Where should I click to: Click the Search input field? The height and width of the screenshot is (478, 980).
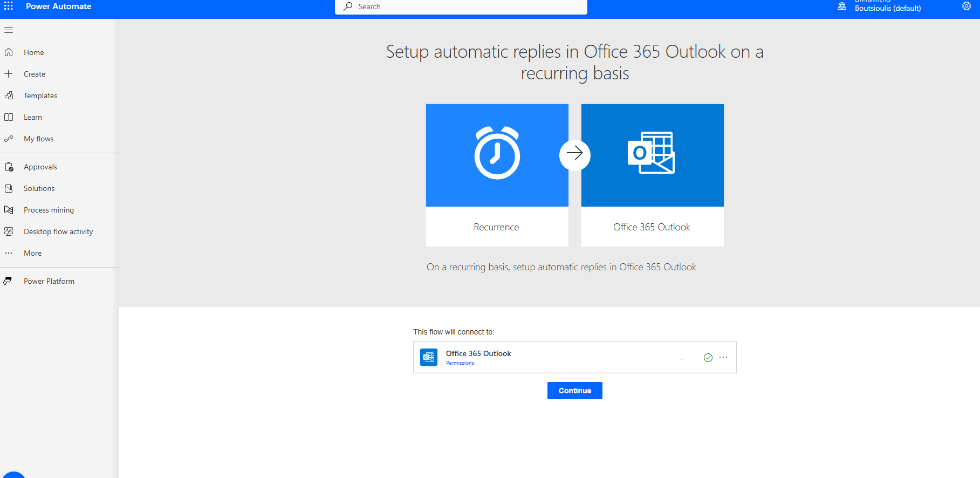pos(461,6)
